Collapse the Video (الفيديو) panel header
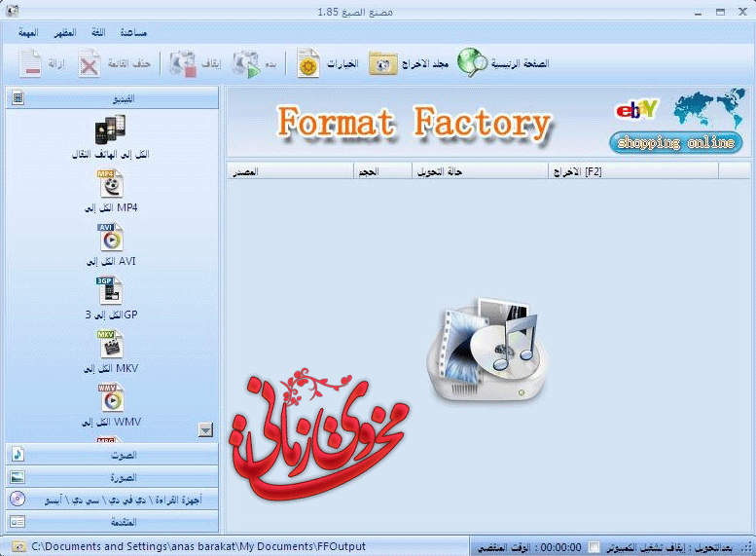Screen dimensions: 756x556 (112, 98)
